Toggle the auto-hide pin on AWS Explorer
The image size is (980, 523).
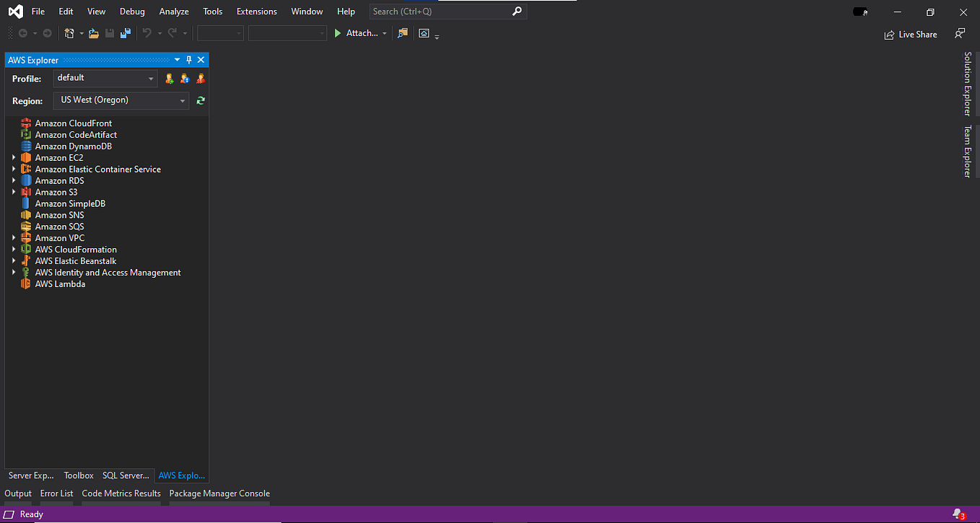point(188,60)
